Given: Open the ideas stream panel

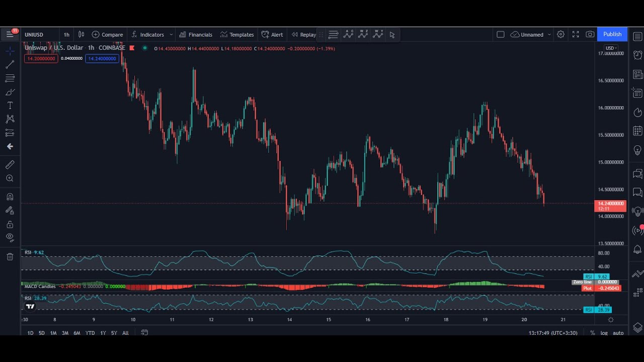Looking at the screenshot, I should click(637, 211).
